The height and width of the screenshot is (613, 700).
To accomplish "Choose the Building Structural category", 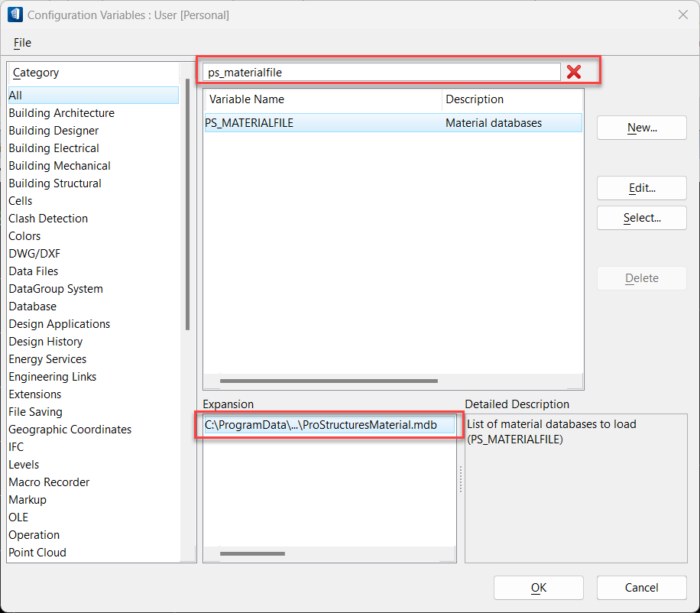I will (55, 183).
